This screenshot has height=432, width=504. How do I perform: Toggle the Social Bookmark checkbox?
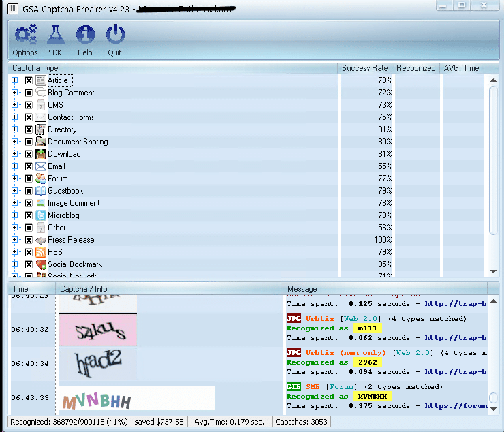[x=29, y=264]
